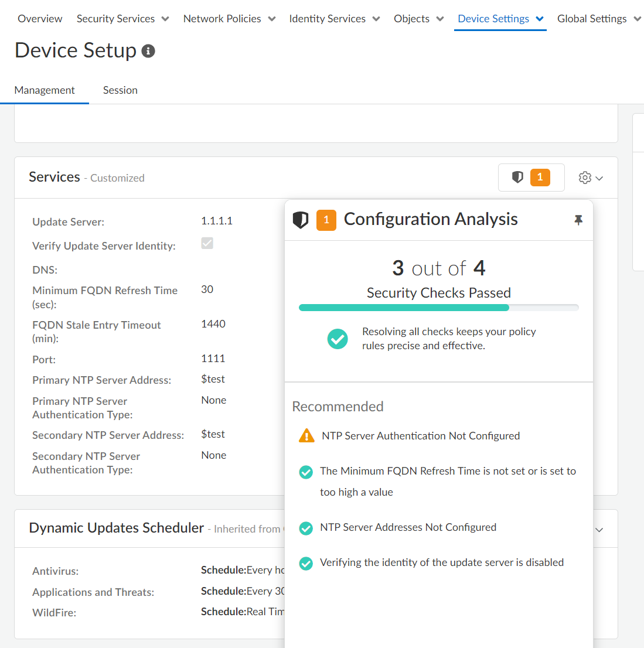
Task: Open Verifying update server identity check item
Action: point(442,562)
